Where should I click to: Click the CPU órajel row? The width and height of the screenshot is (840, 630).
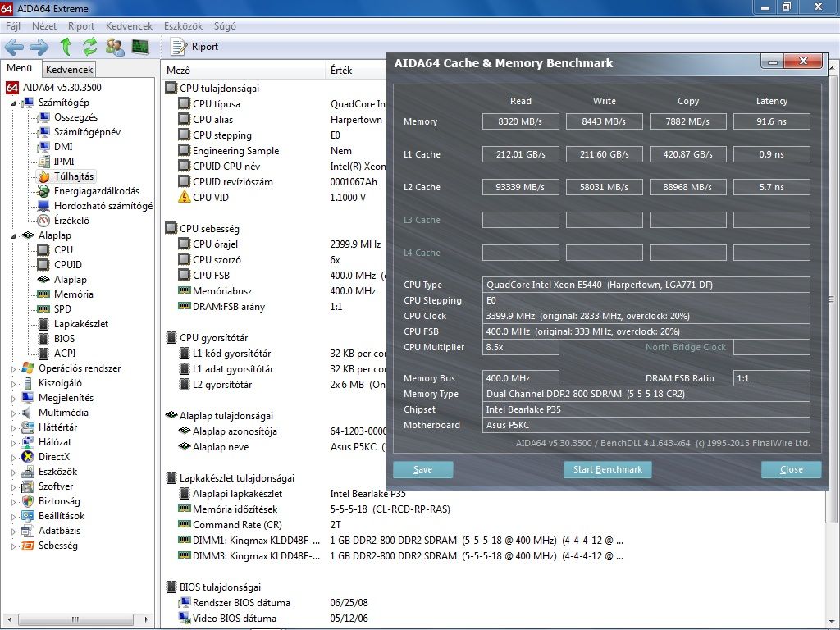[x=279, y=244]
